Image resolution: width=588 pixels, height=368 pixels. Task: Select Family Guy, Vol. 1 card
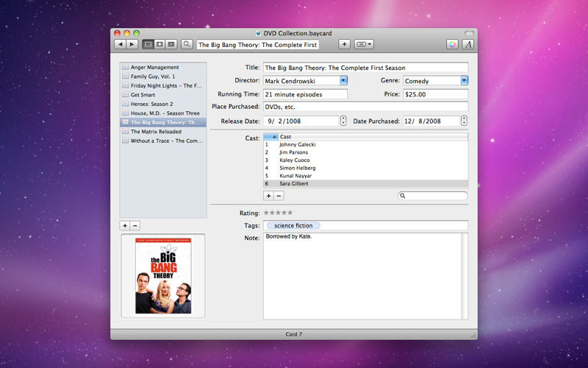pos(163,77)
